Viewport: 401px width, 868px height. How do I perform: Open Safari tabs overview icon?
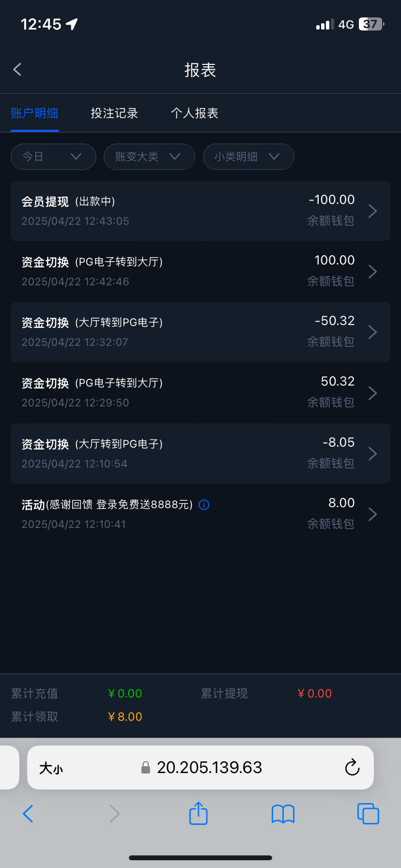368,814
